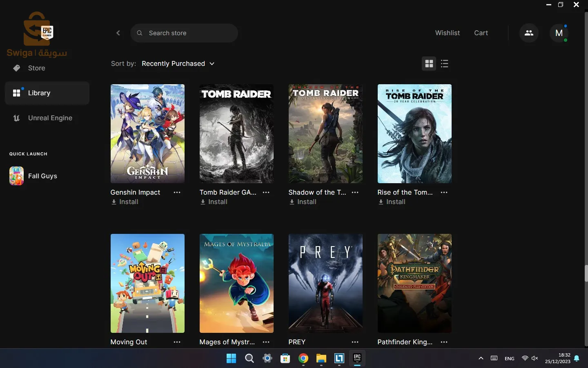Open the Friends panel icon
Screen dimensions: 588x368
[x=529, y=33]
